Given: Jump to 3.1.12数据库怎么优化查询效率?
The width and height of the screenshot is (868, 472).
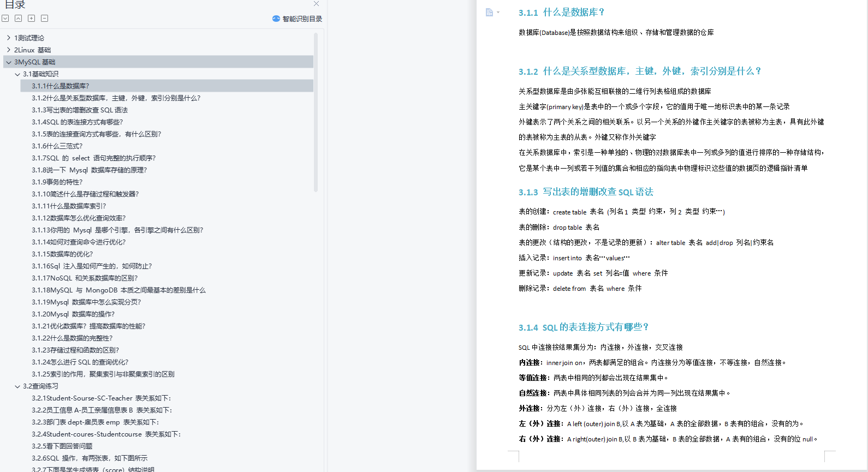Looking at the screenshot, I should pos(79,218).
